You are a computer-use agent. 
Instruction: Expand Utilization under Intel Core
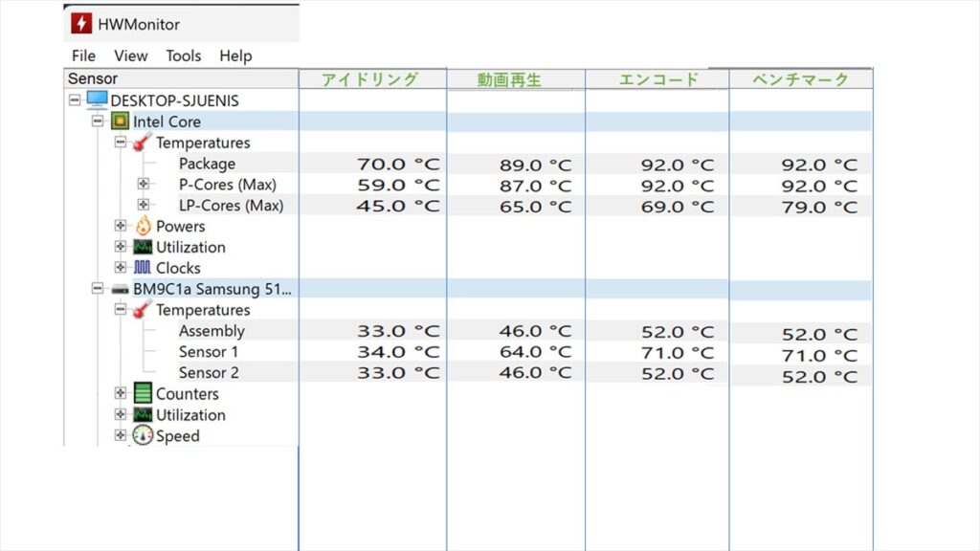[x=120, y=246]
